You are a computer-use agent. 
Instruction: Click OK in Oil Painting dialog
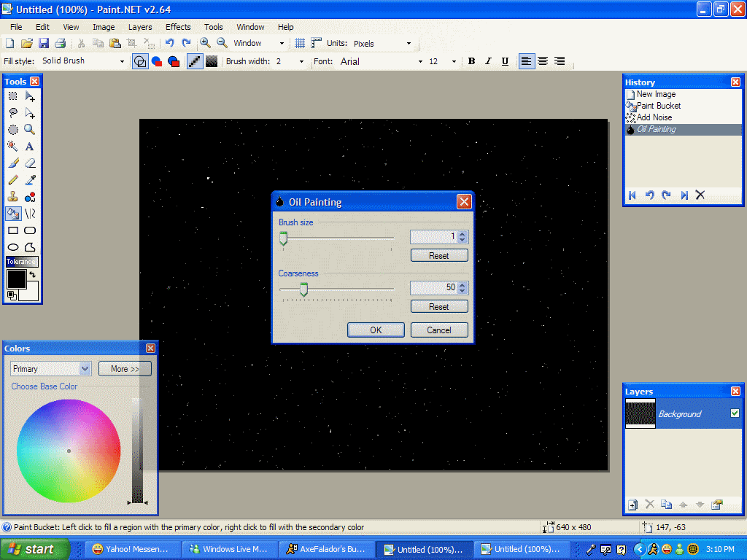pyautogui.click(x=376, y=330)
